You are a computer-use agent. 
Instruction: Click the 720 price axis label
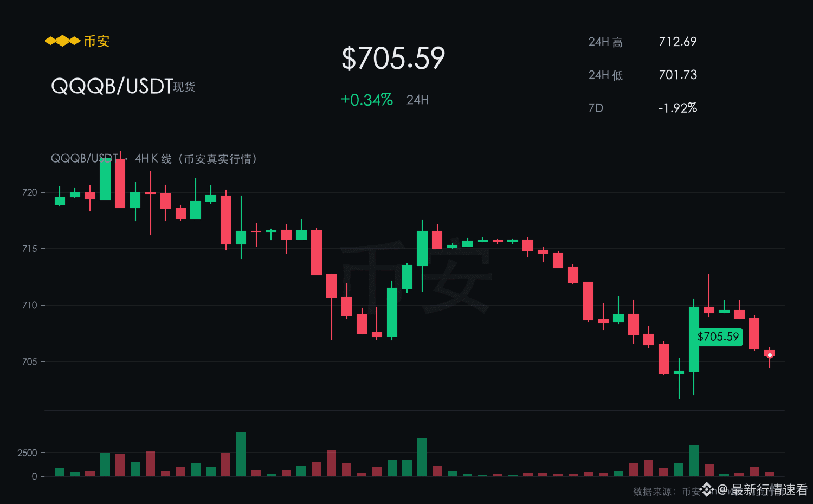click(x=30, y=192)
